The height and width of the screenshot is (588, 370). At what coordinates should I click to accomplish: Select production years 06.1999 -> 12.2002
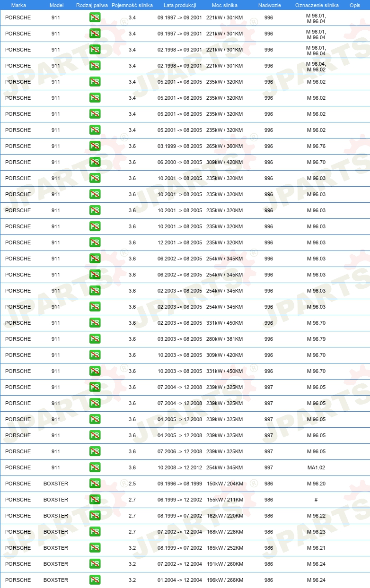click(x=180, y=500)
